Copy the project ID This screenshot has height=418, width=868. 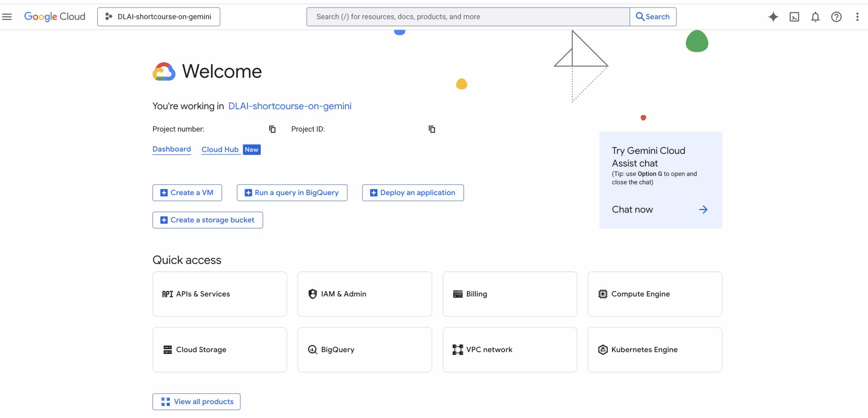[432, 129]
